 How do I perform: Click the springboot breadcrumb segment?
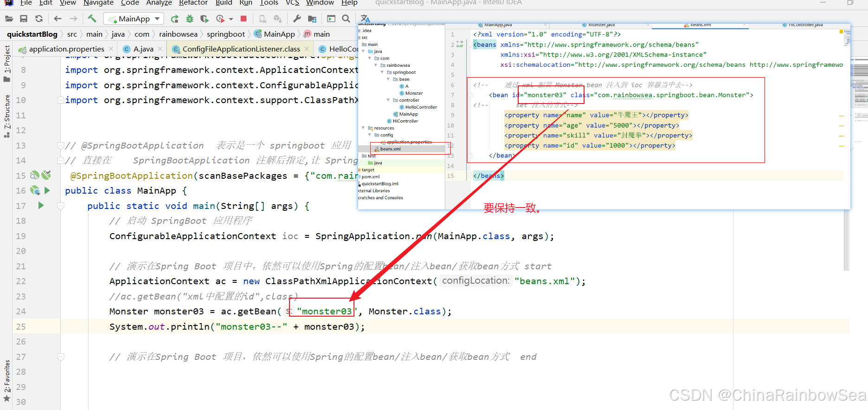coord(225,34)
